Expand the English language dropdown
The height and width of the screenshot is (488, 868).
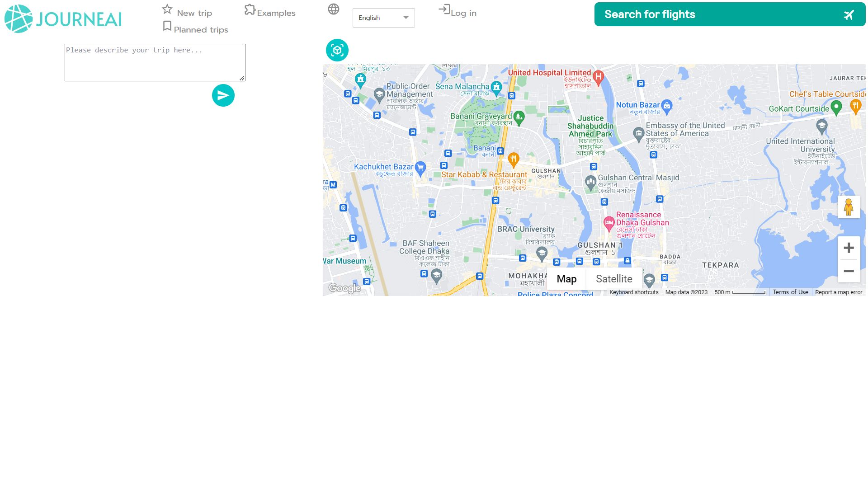(x=384, y=18)
